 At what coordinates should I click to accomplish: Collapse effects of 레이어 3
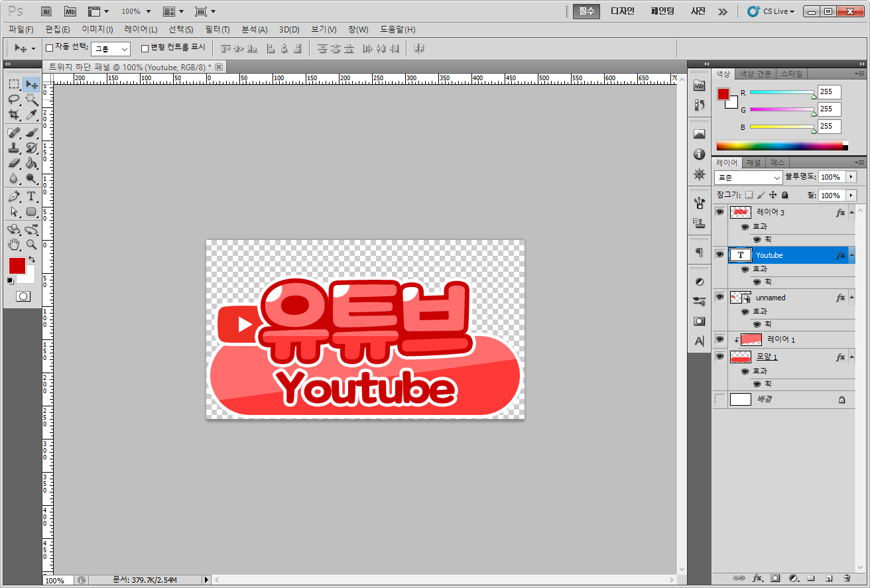coord(851,212)
